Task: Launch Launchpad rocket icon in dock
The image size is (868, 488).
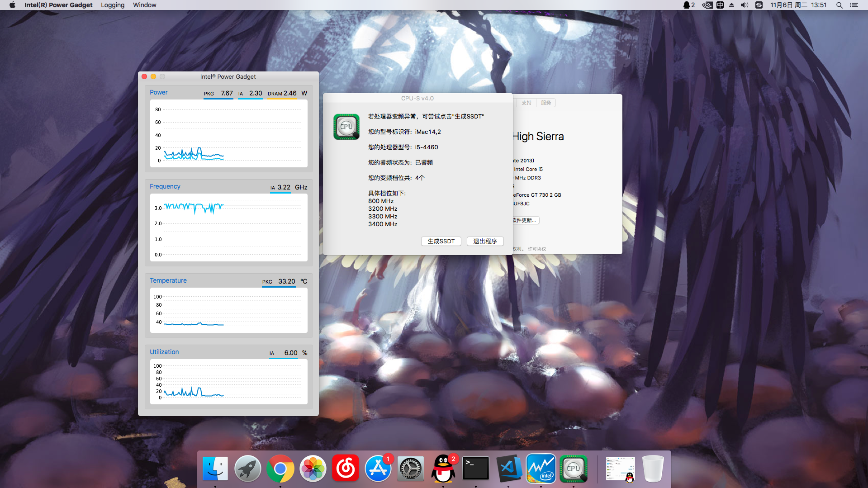Action: (x=247, y=469)
